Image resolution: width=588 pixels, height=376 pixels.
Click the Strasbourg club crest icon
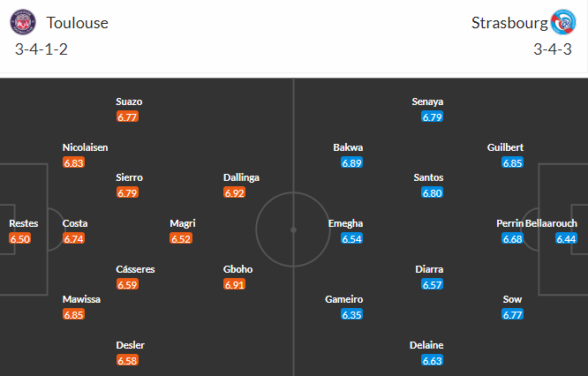coord(562,23)
